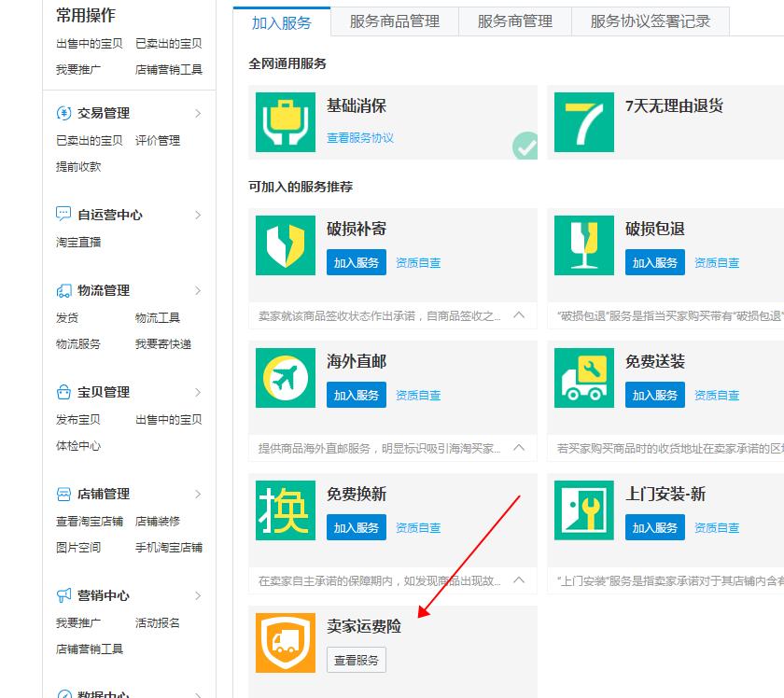
Task: Click the 破损包退 broken glass icon
Action: (x=583, y=245)
